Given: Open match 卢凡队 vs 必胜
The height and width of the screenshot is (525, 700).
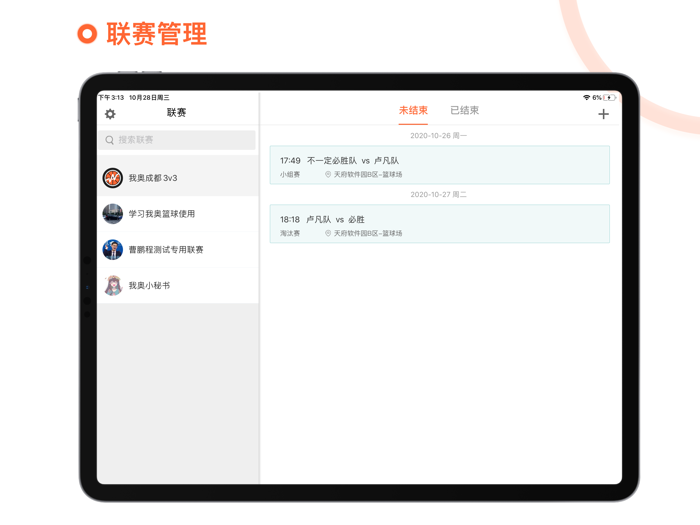Looking at the screenshot, I should 440,224.
